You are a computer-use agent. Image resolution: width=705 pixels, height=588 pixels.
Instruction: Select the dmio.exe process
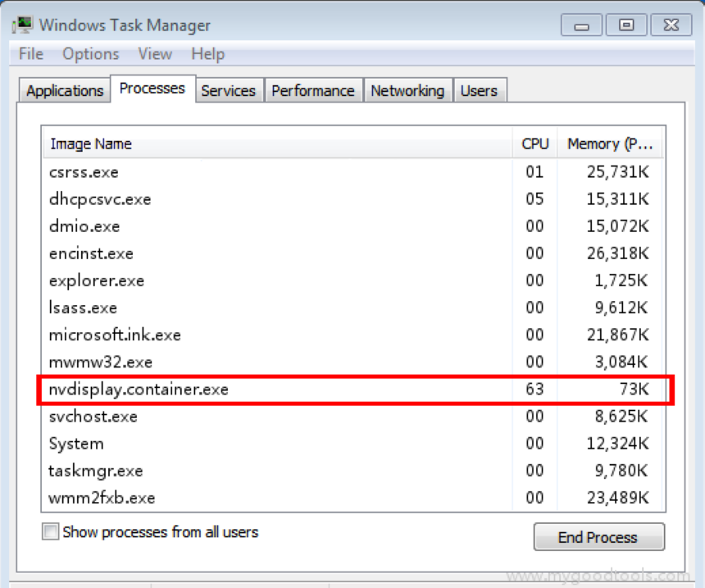[x=353, y=226]
